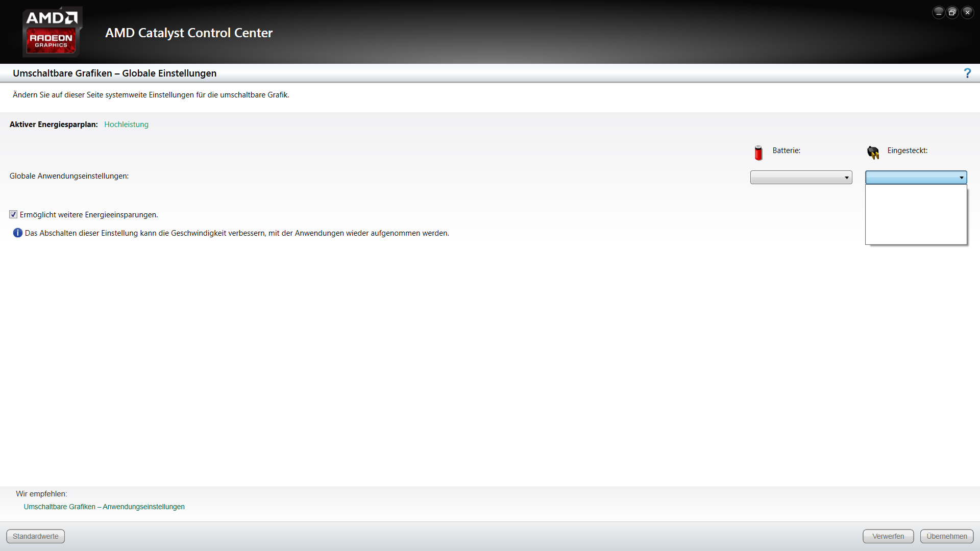Click the 'Ermöglicht weitere Energieeinsparungen' label text
The height and width of the screenshot is (551, 980).
(89, 215)
